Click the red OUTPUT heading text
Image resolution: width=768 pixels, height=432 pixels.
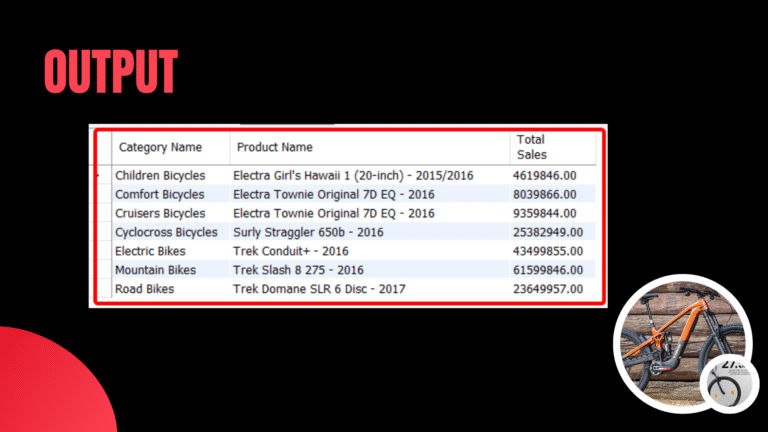(110, 72)
